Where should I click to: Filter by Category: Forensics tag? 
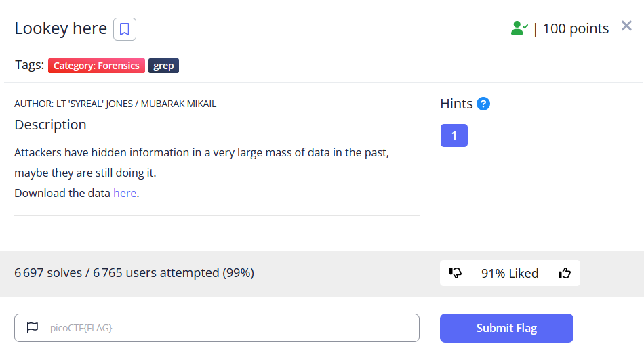[96, 66]
